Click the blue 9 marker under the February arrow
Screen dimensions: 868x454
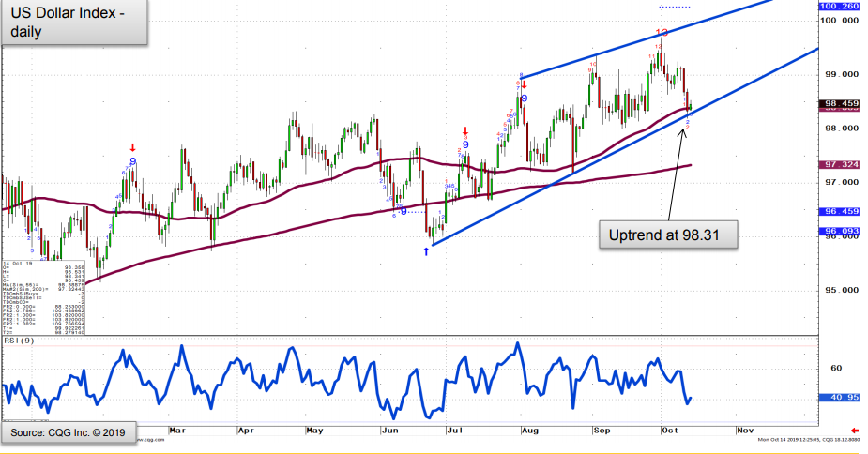coord(133,161)
